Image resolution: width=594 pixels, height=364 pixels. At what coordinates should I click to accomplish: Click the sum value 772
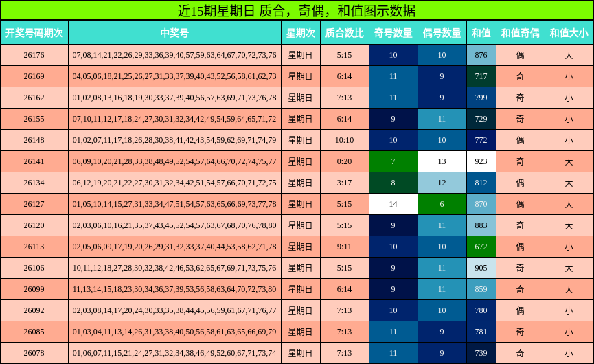click(x=481, y=140)
